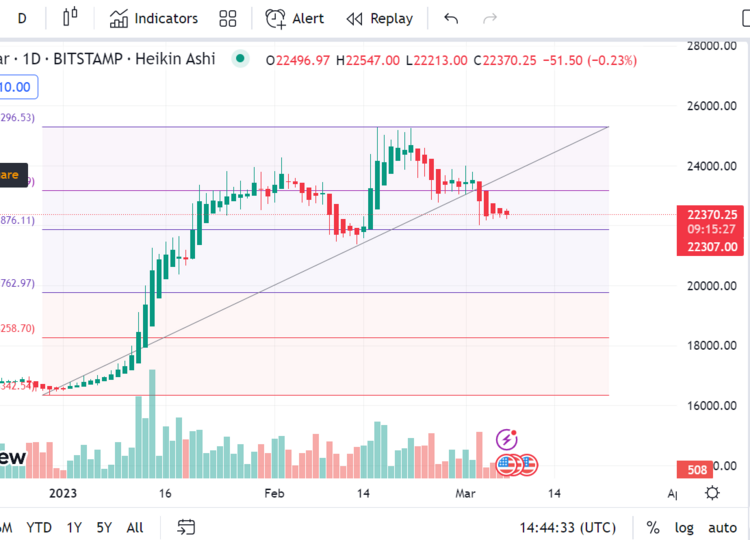Toggle auto scale mode
Image resolution: width=750 pixels, height=540 pixels.
tap(722, 527)
